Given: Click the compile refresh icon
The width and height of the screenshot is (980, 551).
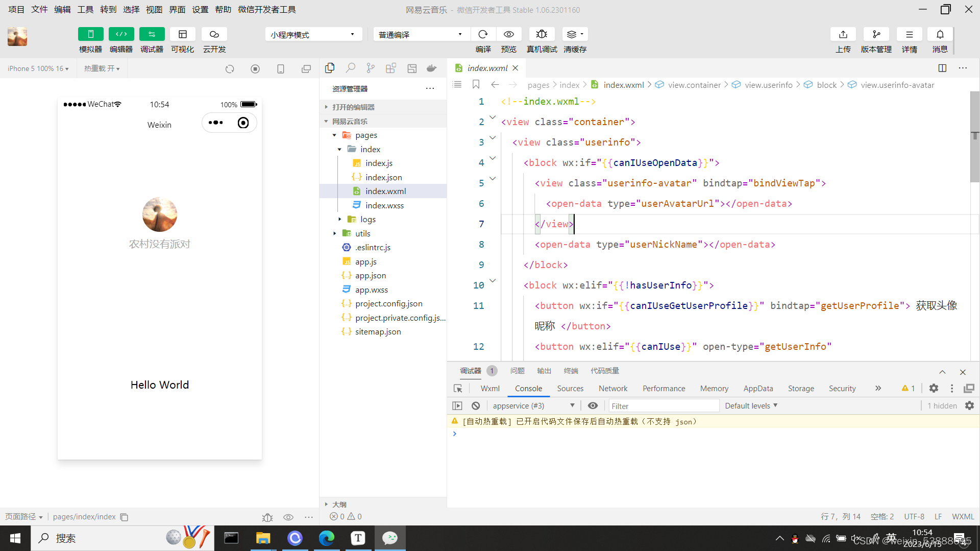Looking at the screenshot, I should pos(483,34).
